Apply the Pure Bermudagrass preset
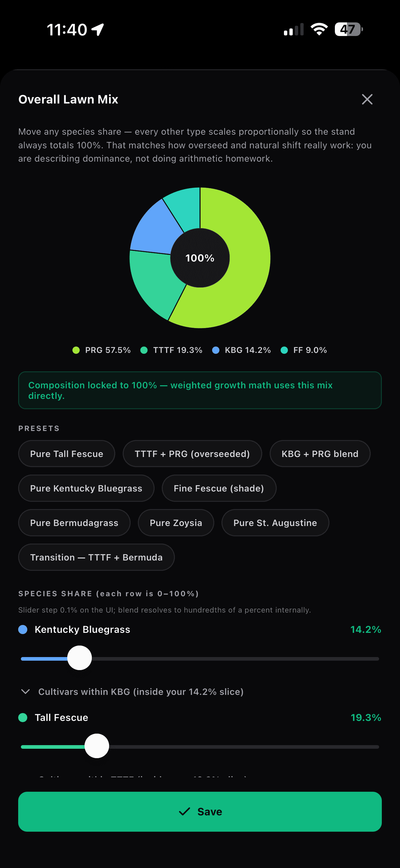The width and height of the screenshot is (400, 868). point(74,523)
